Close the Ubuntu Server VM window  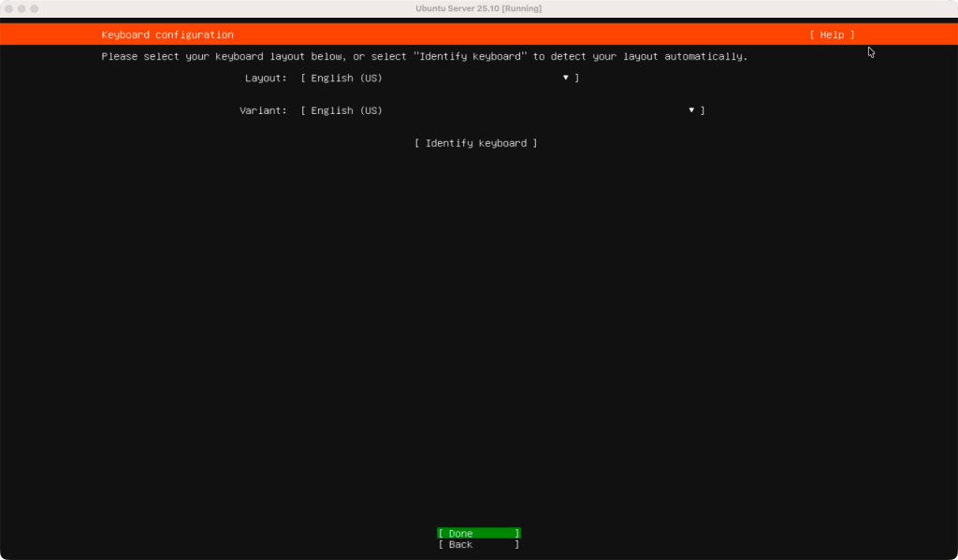(8, 8)
